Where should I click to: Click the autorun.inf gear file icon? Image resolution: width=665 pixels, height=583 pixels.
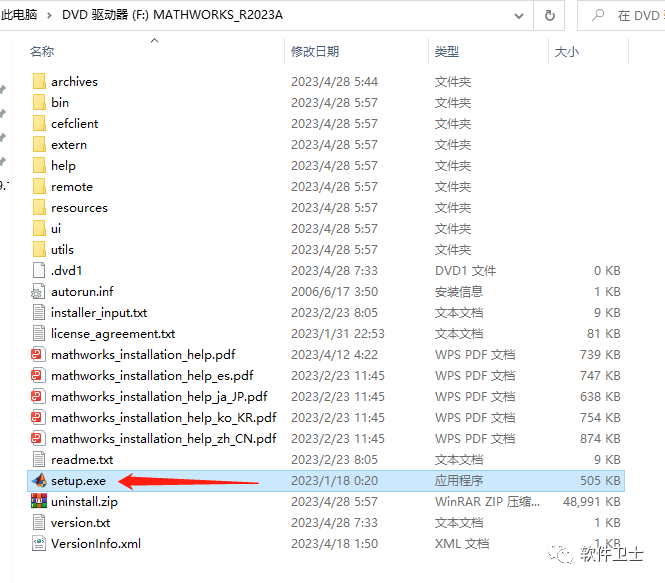[x=38, y=291]
